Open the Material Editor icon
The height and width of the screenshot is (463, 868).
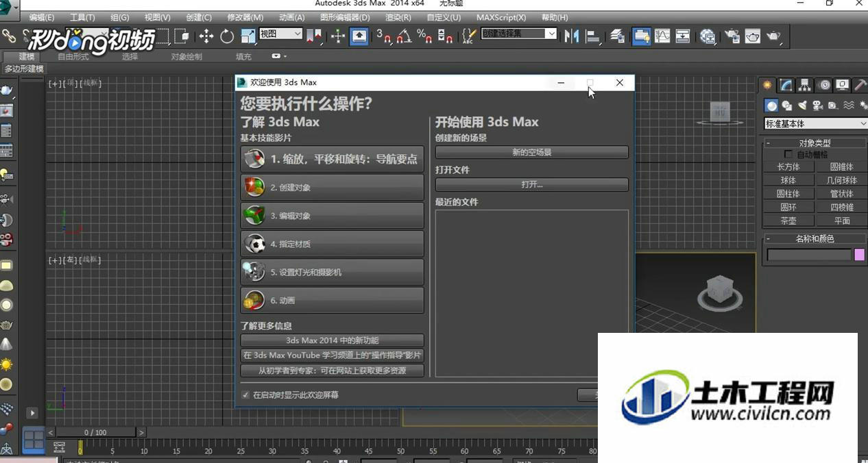click(x=708, y=36)
